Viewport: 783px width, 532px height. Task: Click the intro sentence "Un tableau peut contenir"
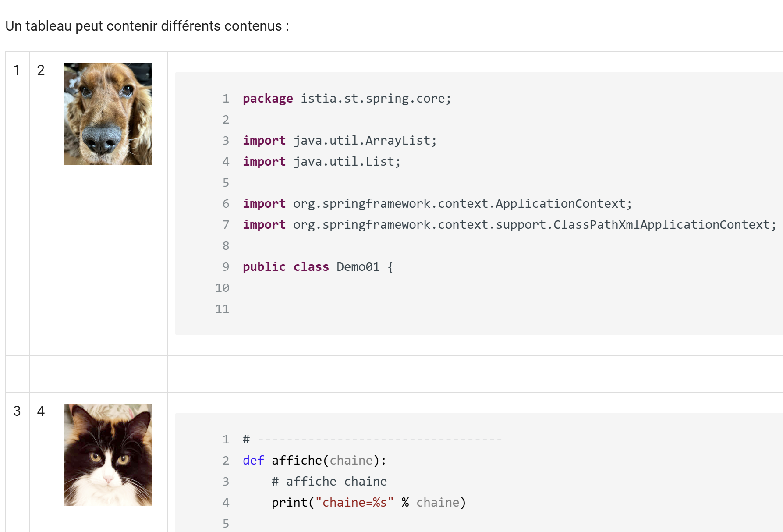(147, 26)
